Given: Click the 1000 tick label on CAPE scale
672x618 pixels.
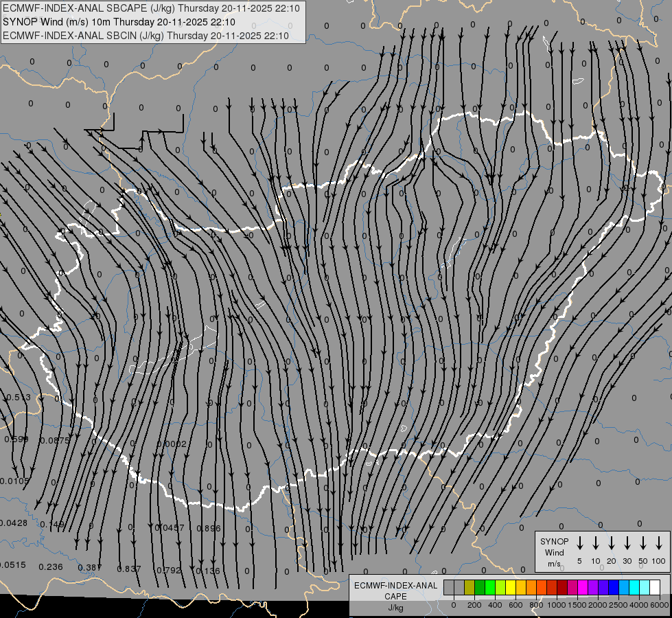Looking at the screenshot, I should point(557,605).
